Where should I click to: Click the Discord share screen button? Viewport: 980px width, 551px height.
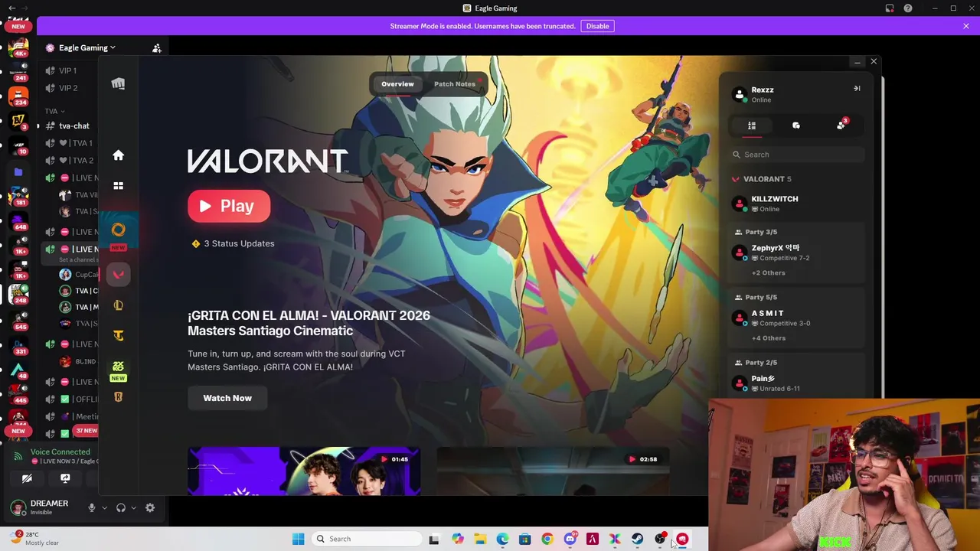[65, 478]
